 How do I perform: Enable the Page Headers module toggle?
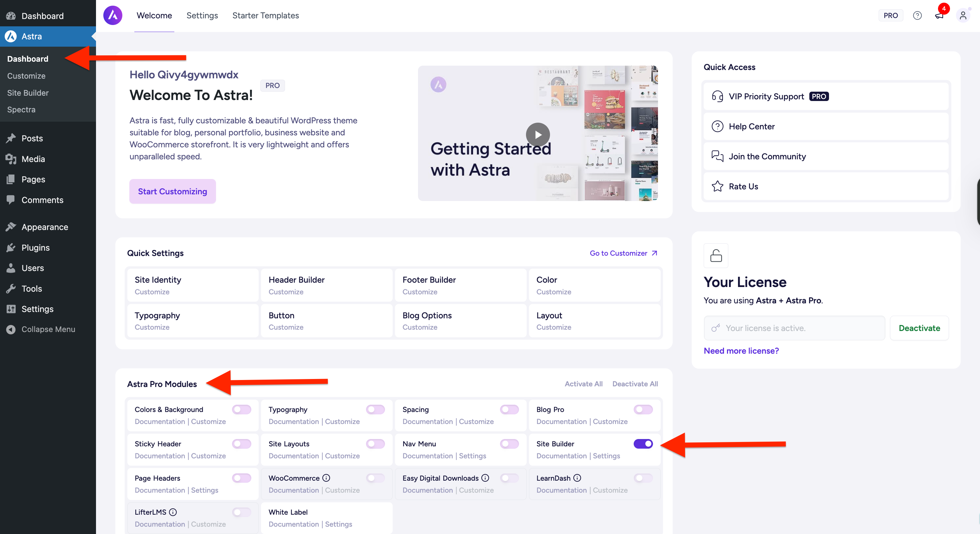242,478
